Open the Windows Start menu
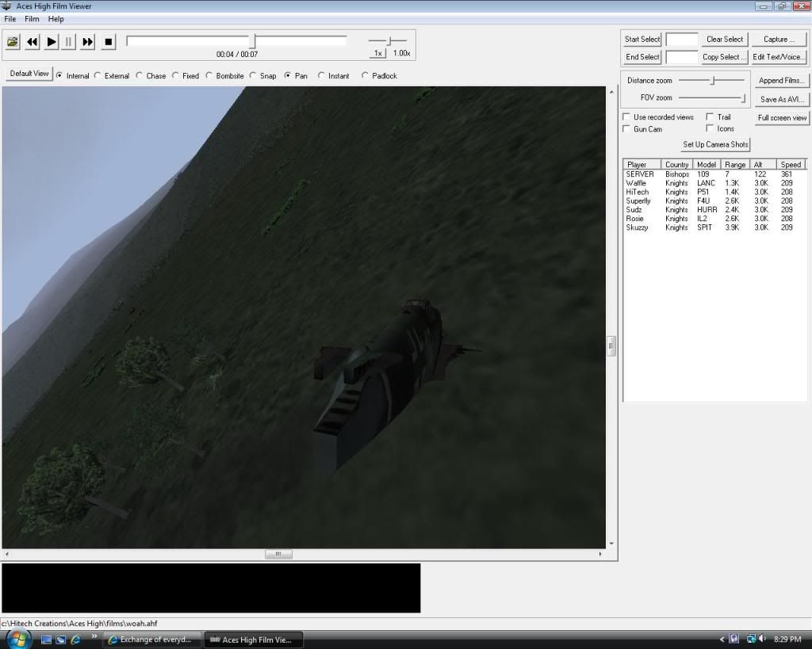Image resolution: width=812 pixels, height=649 pixels. click(18, 639)
